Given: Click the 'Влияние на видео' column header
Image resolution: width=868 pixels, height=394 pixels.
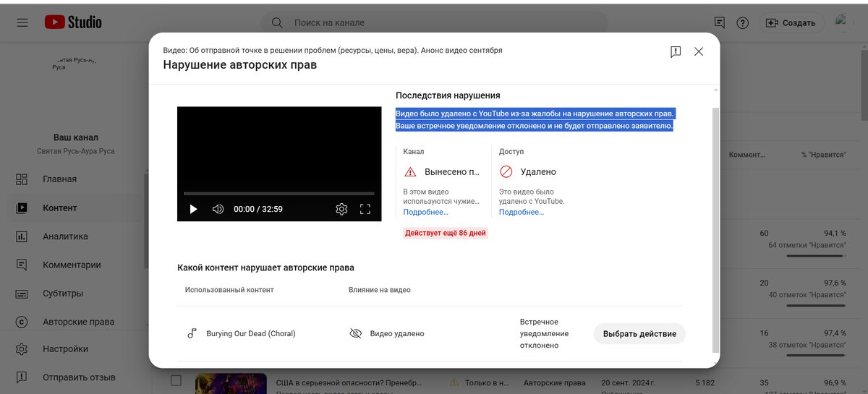Looking at the screenshot, I should pos(380,290).
